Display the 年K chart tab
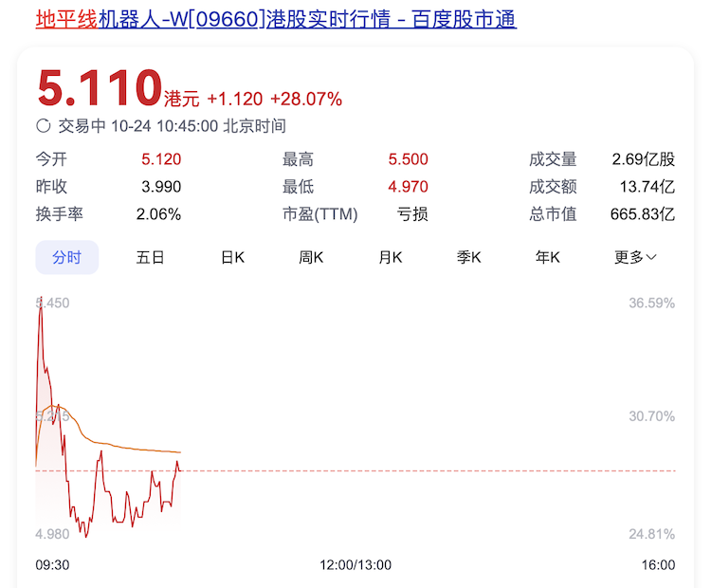The width and height of the screenshot is (711, 588). point(548,257)
